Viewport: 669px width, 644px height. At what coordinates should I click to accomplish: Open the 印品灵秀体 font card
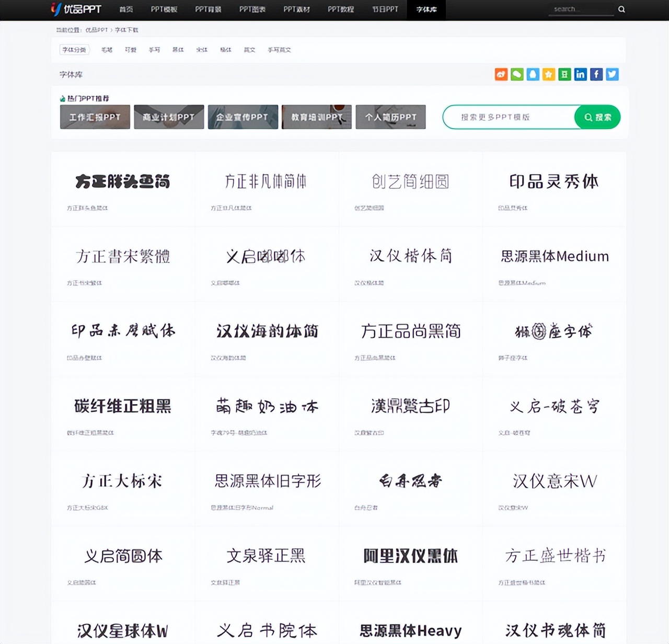[x=554, y=189]
